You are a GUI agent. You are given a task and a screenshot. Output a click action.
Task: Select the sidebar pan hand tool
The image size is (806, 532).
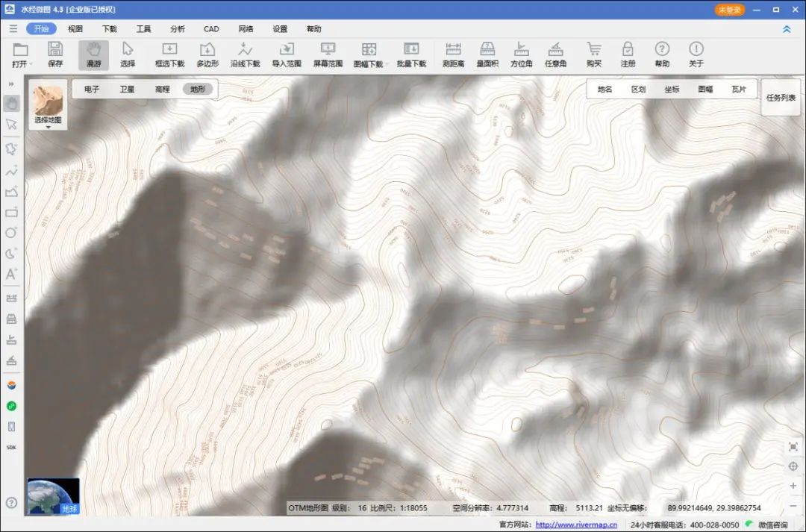pyautogui.click(x=11, y=103)
